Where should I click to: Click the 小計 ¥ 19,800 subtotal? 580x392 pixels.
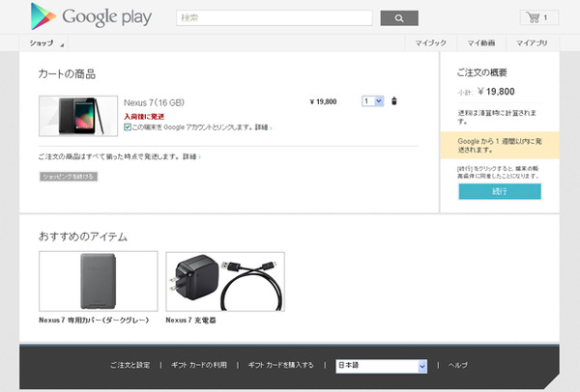click(x=486, y=92)
